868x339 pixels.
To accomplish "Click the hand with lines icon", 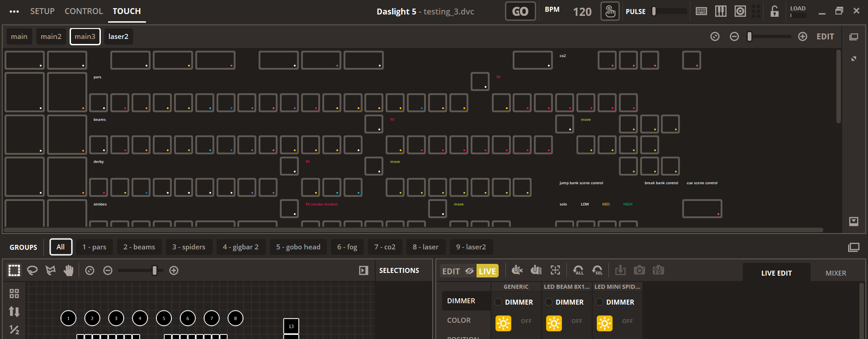I will pos(536,270).
